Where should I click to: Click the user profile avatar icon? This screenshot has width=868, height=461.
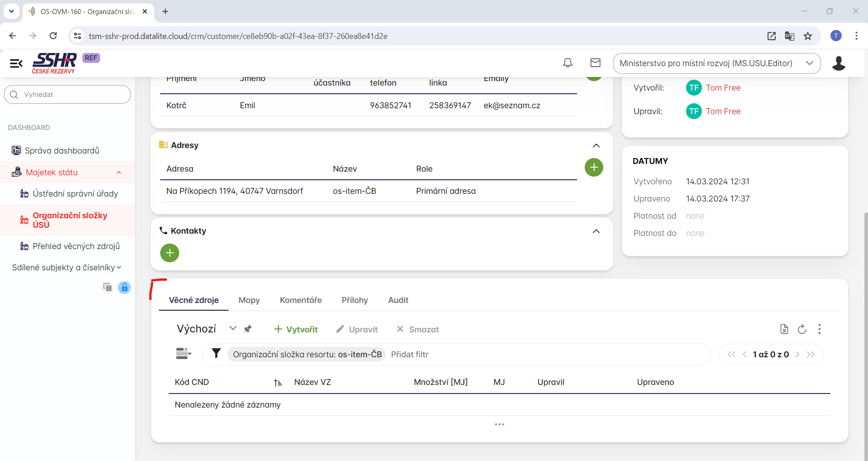point(838,63)
